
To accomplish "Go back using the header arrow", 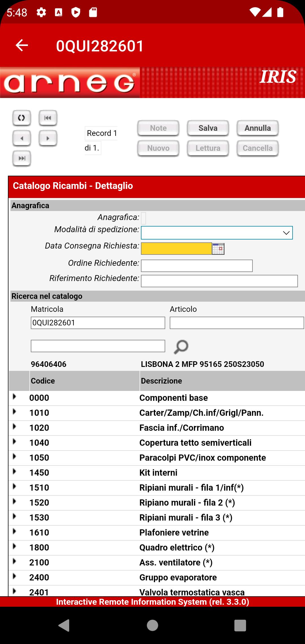I will (x=22, y=45).
